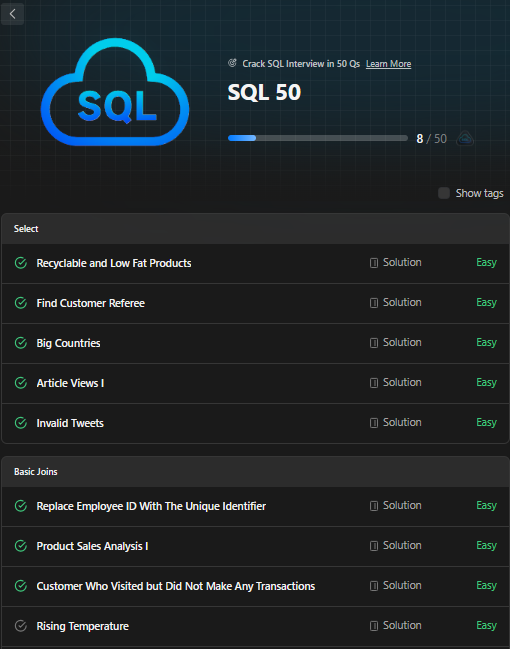The image size is (510, 649).
Task: Click the solved checkmark for Replace Employee ID
Action: (x=21, y=506)
